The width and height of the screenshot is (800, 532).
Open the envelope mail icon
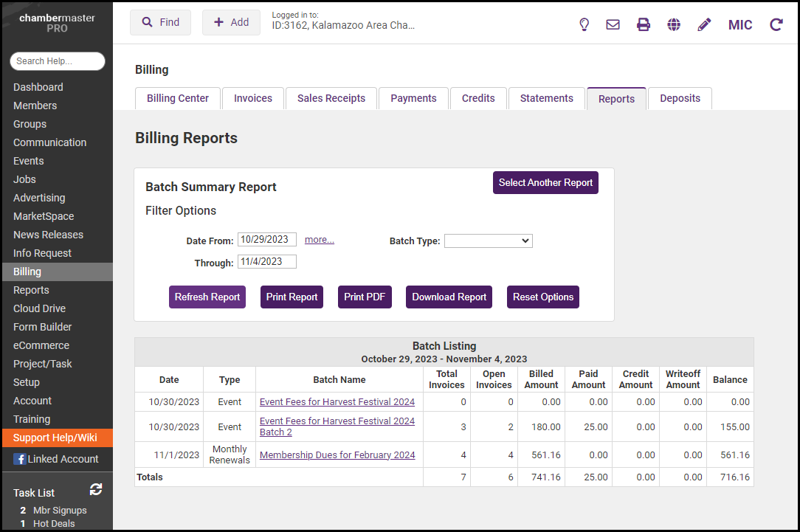pos(613,24)
